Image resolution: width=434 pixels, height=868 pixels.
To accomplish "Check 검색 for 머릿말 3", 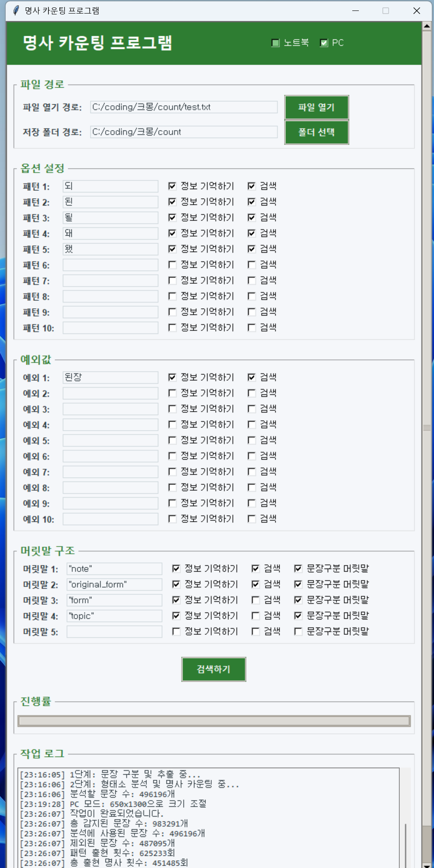I will tap(255, 600).
